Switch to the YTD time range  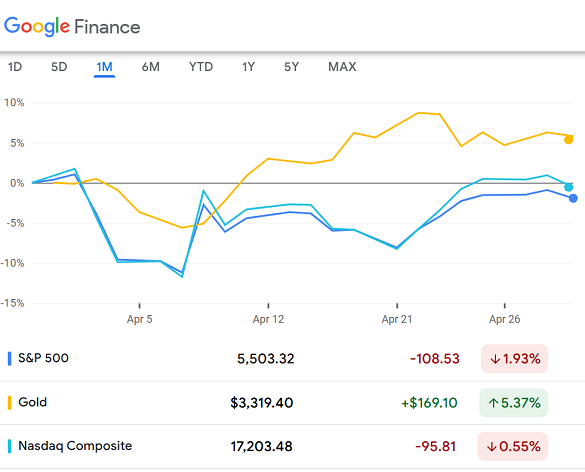201,67
